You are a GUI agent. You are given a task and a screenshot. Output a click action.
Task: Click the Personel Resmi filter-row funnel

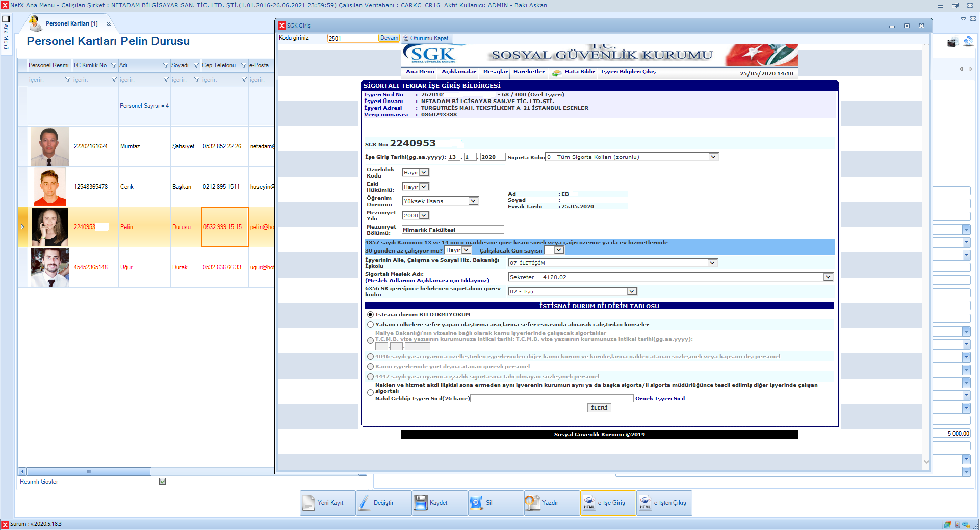click(68, 79)
